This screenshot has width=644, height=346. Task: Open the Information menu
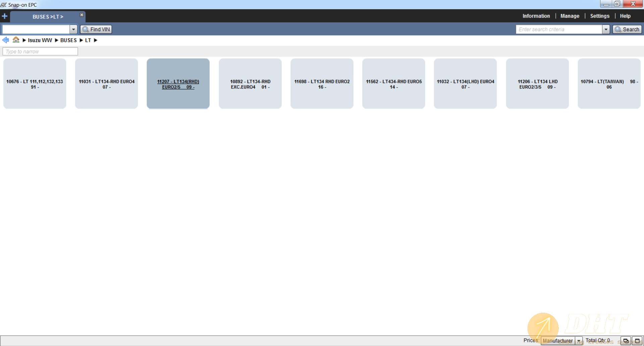536,16
